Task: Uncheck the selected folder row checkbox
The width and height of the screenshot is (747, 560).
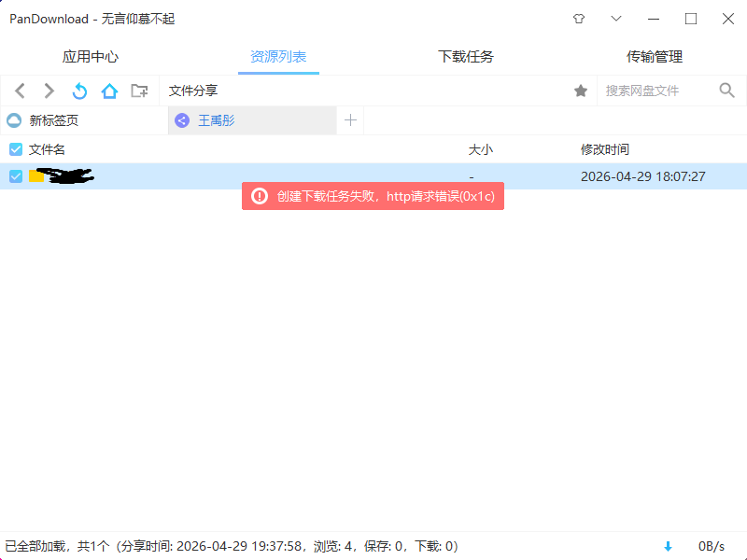Action: [x=15, y=176]
